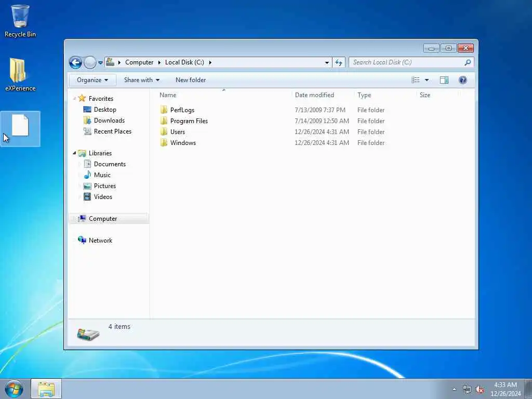Collapse the Libraries group

74,153
